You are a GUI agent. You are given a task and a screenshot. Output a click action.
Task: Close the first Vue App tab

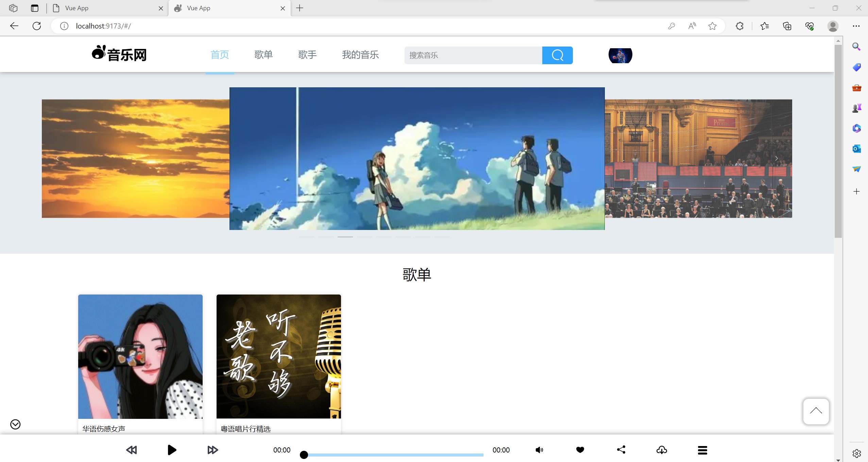click(x=161, y=8)
